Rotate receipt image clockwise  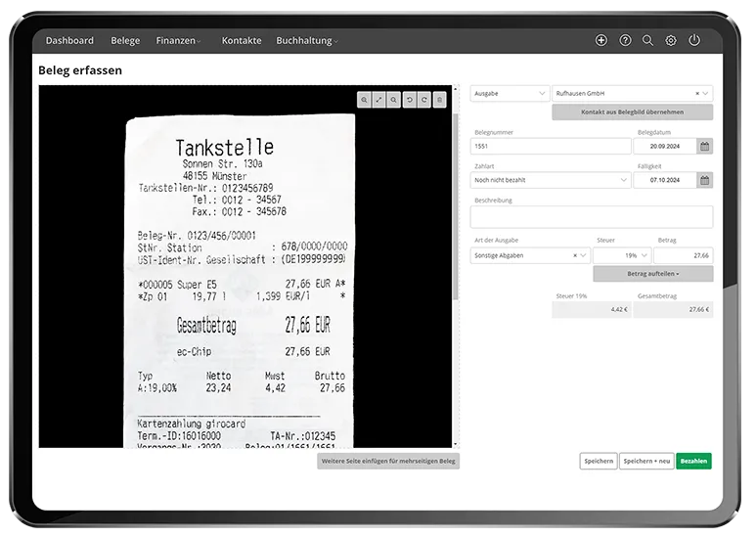(x=423, y=100)
